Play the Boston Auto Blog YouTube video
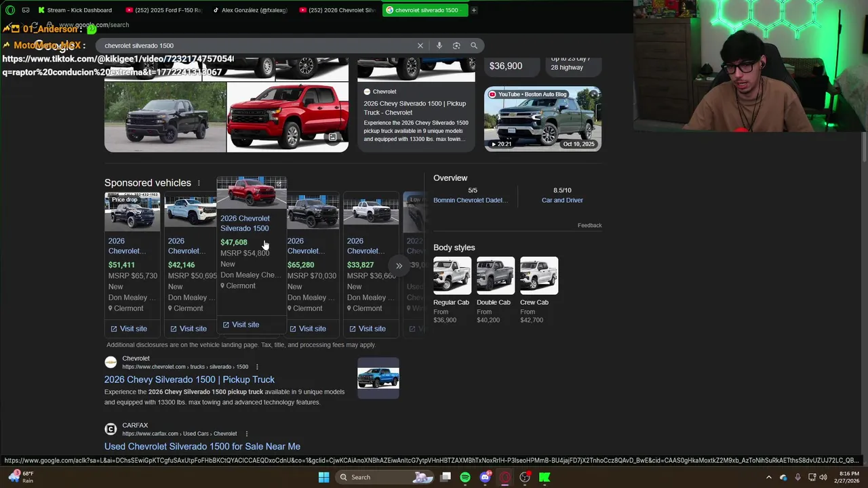The width and height of the screenshot is (868, 488). [x=542, y=119]
